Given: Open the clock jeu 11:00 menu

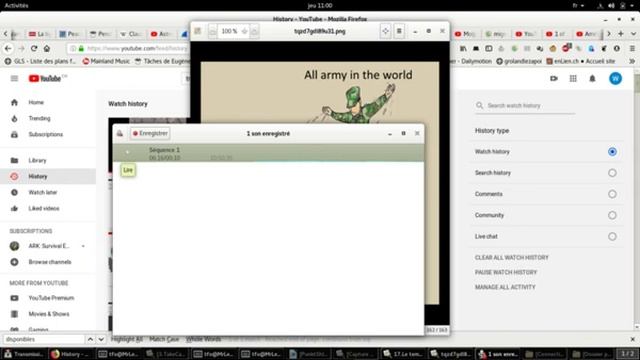Looking at the screenshot, I should pos(320,6).
